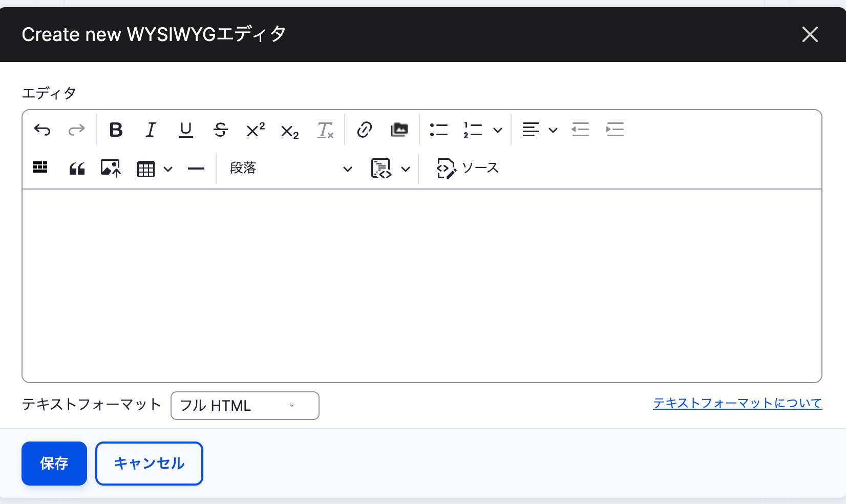846x504 pixels.
Task: Click the 保存 button
Action: [x=54, y=464]
